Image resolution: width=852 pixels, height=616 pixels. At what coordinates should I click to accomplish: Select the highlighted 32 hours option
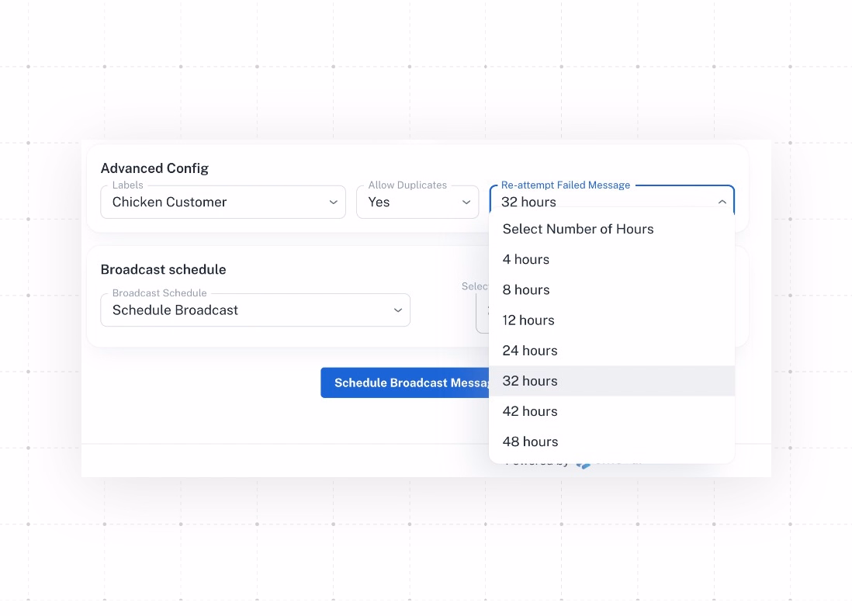coord(611,381)
